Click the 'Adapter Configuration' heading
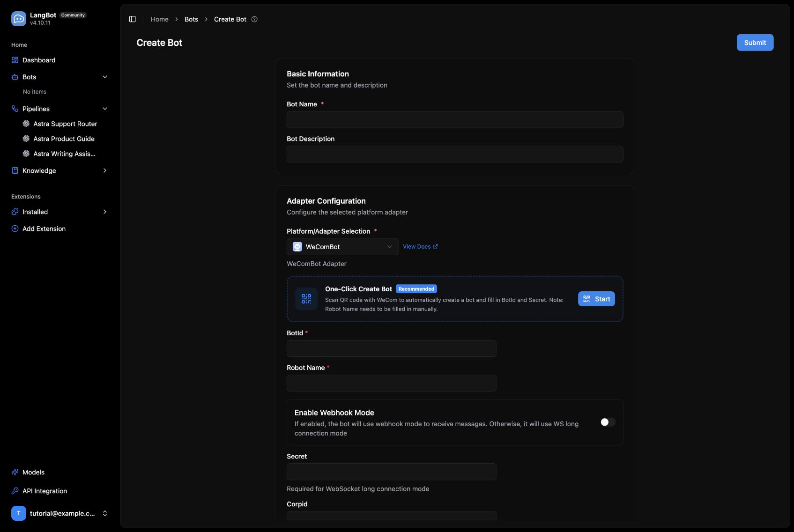The width and height of the screenshot is (794, 532). (x=326, y=201)
